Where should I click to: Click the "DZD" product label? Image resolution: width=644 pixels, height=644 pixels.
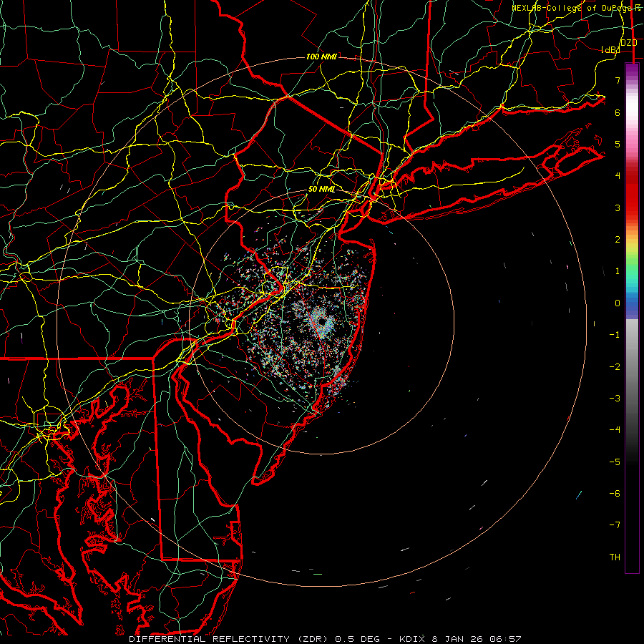coord(628,43)
